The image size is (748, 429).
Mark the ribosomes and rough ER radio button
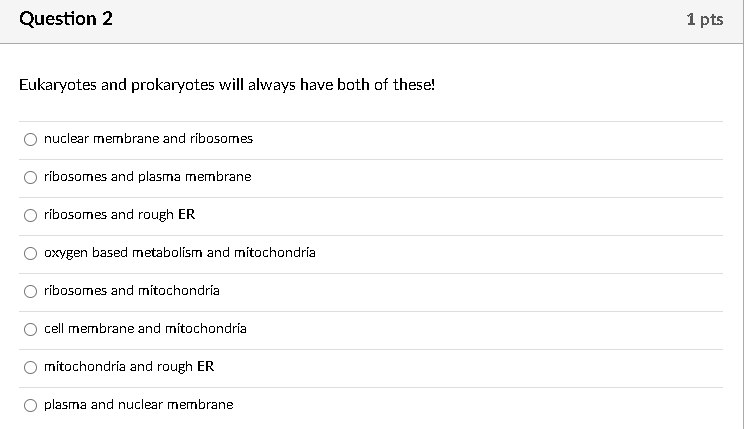pos(32,215)
